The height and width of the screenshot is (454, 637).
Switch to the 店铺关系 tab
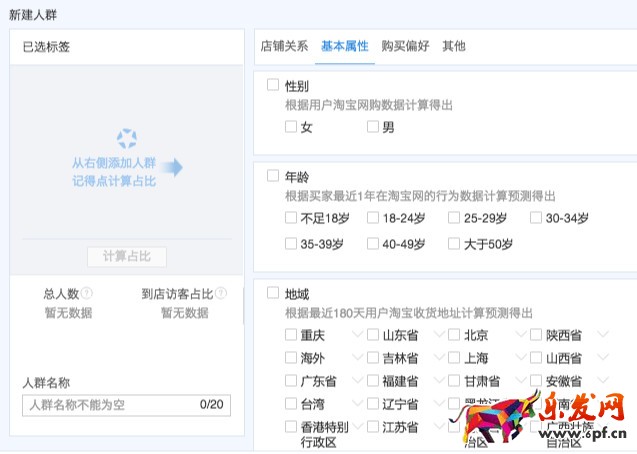[x=284, y=46]
